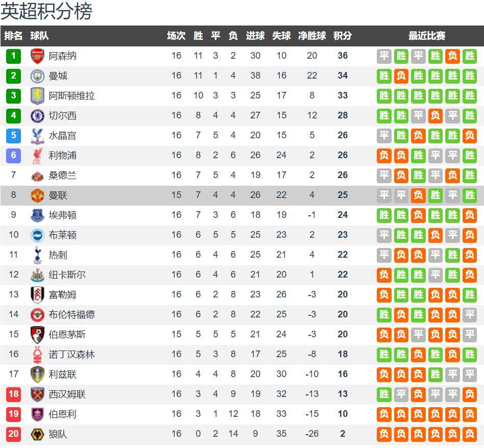Sort table by 净胜球 column header
This screenshot has height=448, width=484.
click(312, 36)
